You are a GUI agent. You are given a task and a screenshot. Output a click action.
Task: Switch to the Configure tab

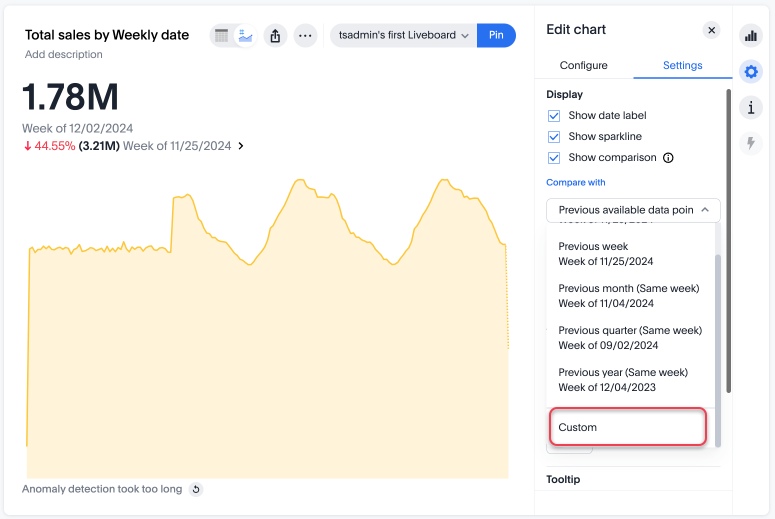tap(583, 65)
